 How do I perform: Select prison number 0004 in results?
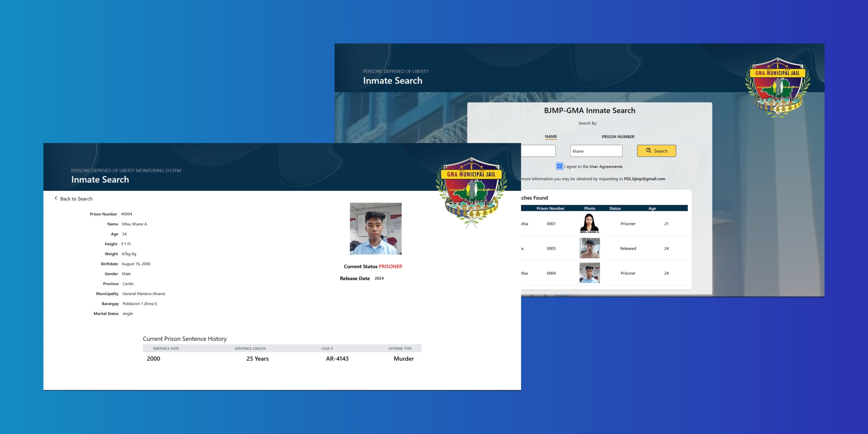point(551,273)
